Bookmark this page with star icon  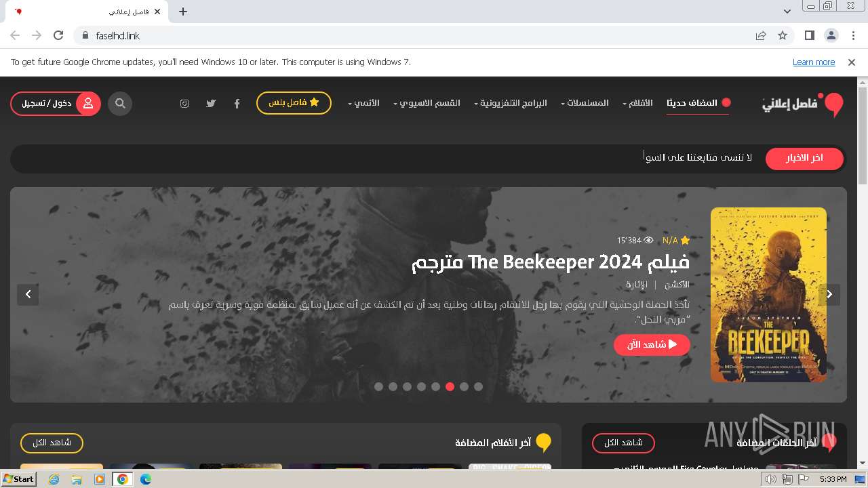783,35
